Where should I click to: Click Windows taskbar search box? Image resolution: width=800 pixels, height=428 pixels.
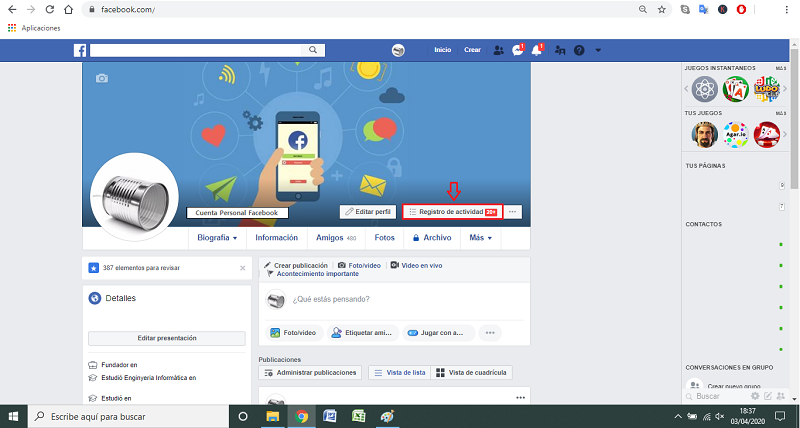[x=128, y=416]
